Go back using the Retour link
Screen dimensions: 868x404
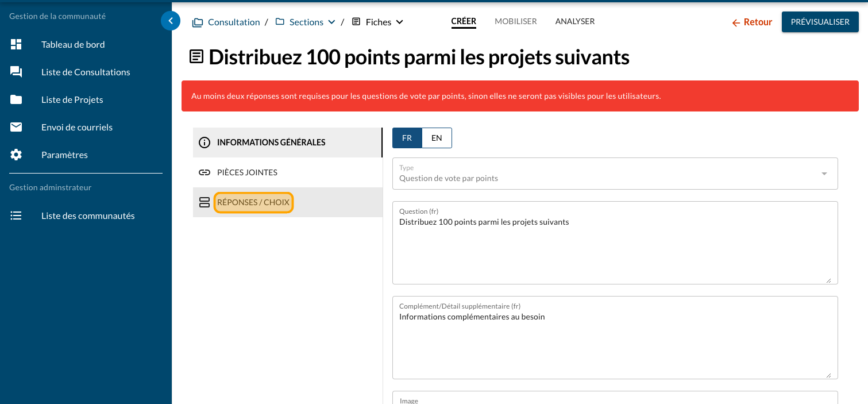[751, 22]
